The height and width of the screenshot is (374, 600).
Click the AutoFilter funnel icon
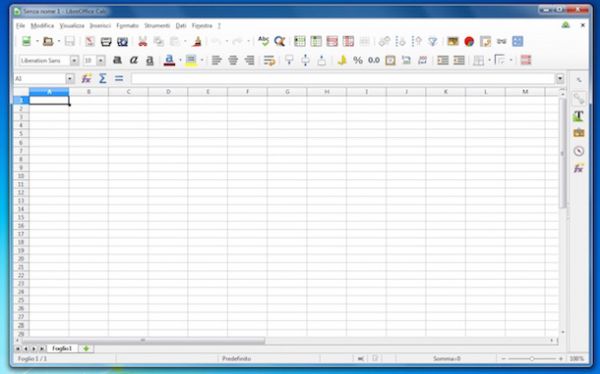pos(433,41)
